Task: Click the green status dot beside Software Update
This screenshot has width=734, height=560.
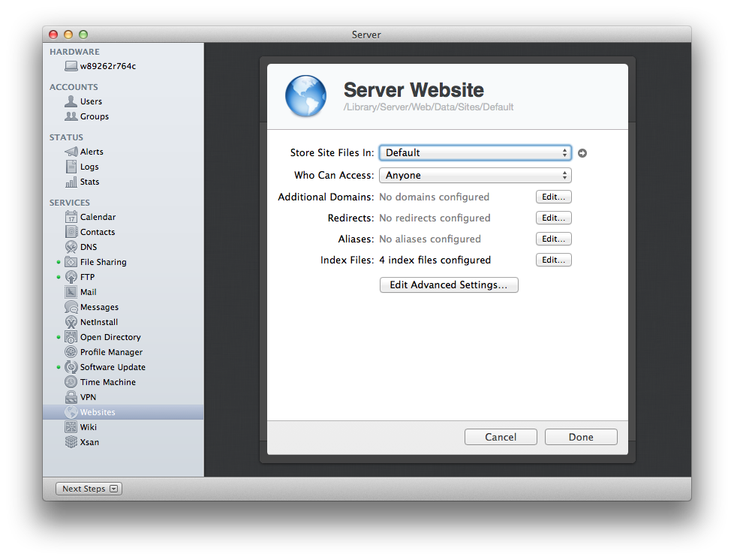Action: click(59, 367)
